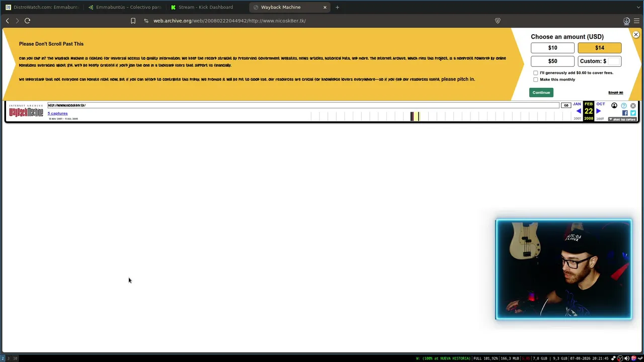Click the green Continue button
Screen dimensions: 644x362
(541, 93)
